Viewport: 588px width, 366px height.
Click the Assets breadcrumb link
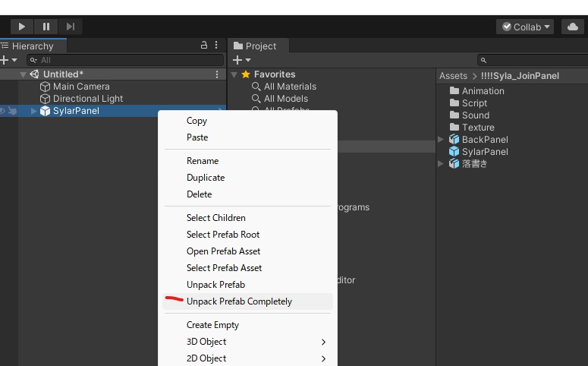point(453,76)
